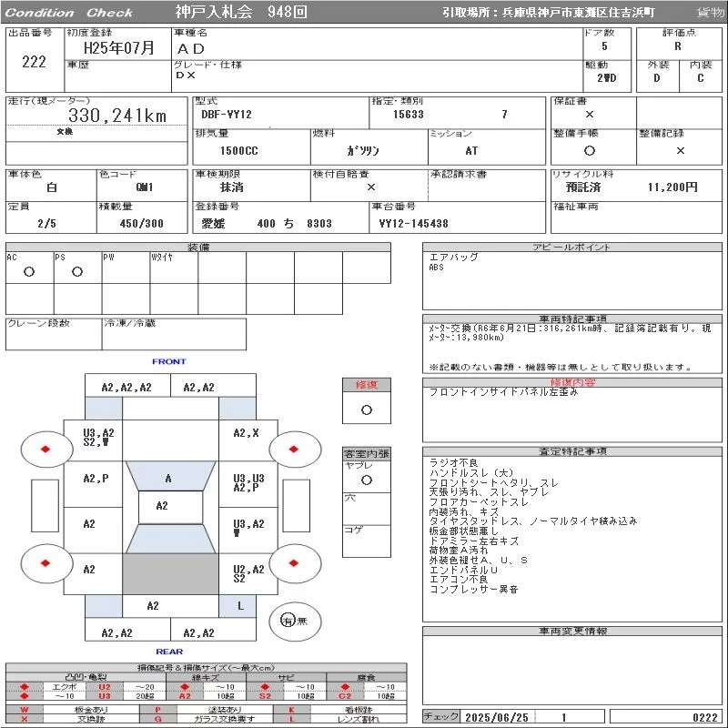This screenshot has height=728, width=728.
Task: Click the red P legend label for 塗装あり
Action: (157, 710)
